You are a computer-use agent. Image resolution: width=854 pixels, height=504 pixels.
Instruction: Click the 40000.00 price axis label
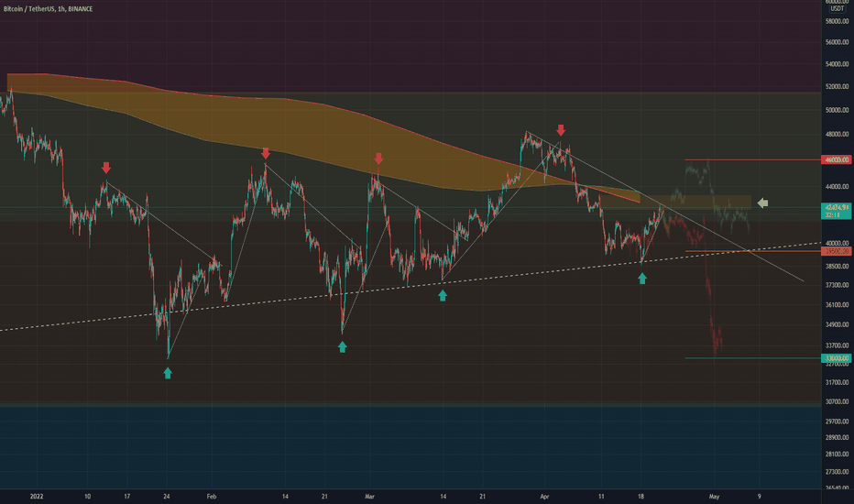pyautogui.click(x=838, y=243)
